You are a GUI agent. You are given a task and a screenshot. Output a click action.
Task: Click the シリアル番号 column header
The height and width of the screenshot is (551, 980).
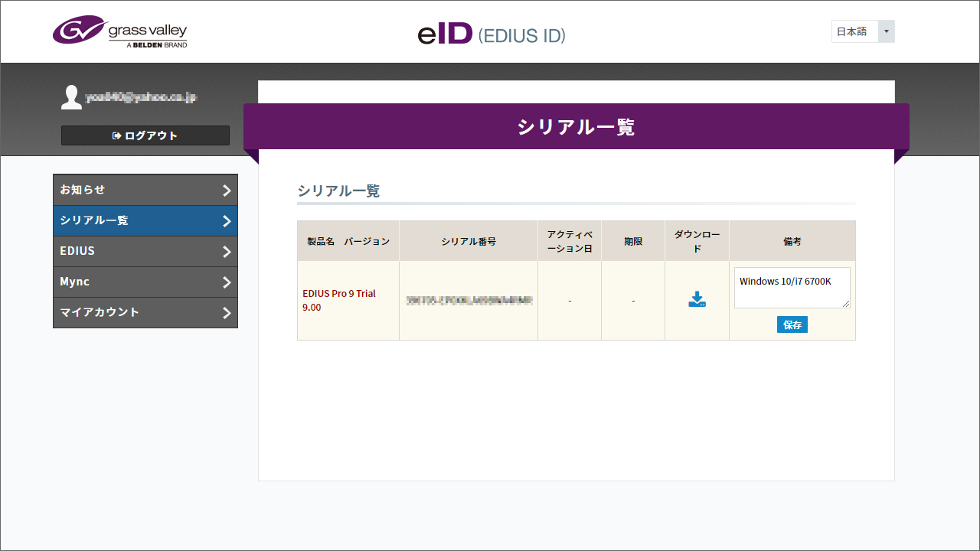pos(469,241)
